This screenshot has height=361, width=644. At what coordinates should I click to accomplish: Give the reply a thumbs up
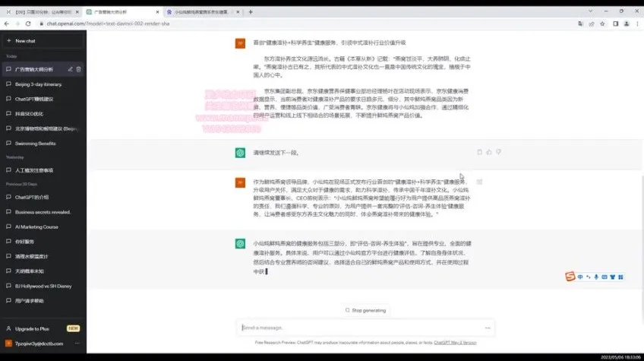pyautogui.click(x=488, y=152)
